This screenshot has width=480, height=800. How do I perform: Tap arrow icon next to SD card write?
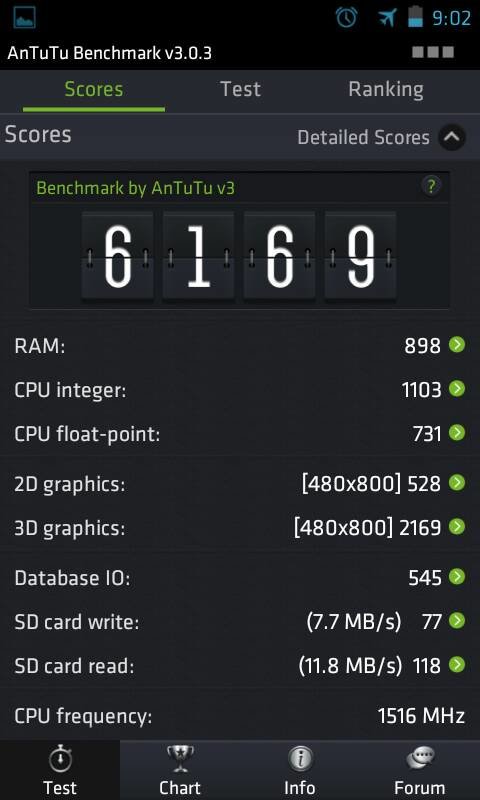[x=457, y=620]
